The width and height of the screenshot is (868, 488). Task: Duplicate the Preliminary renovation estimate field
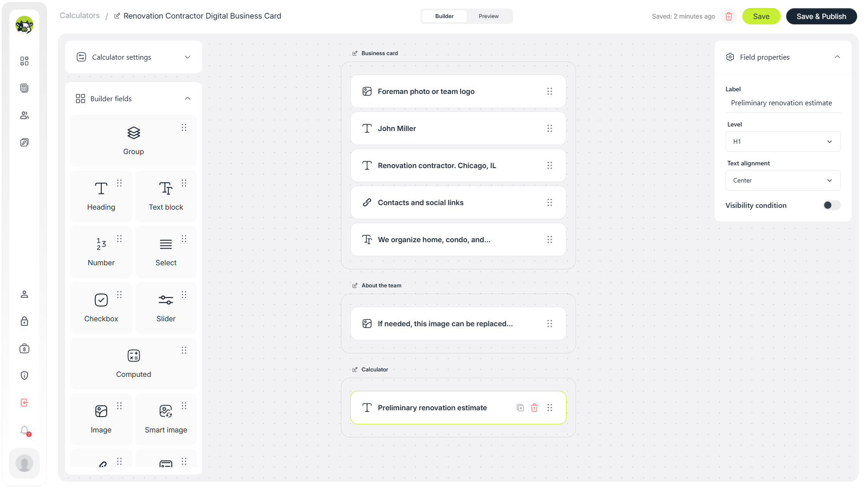point(520,408)
